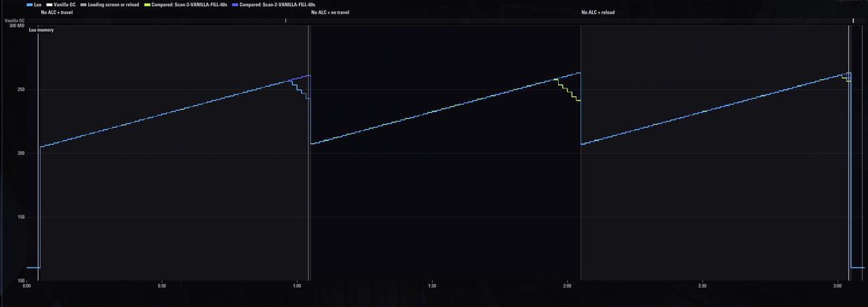868x307 pixels.
Task: Click the 1:30 time axis label
Action: [432, 286]
